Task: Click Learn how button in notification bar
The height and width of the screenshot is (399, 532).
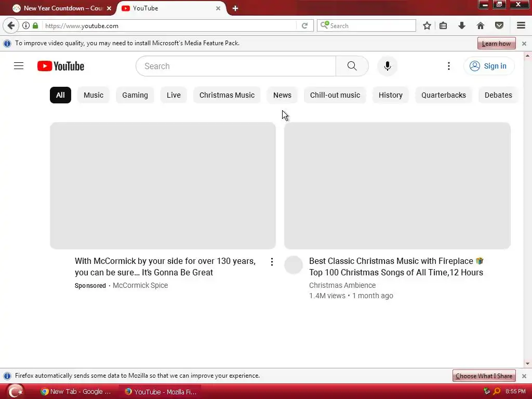Action: point(496,44)
